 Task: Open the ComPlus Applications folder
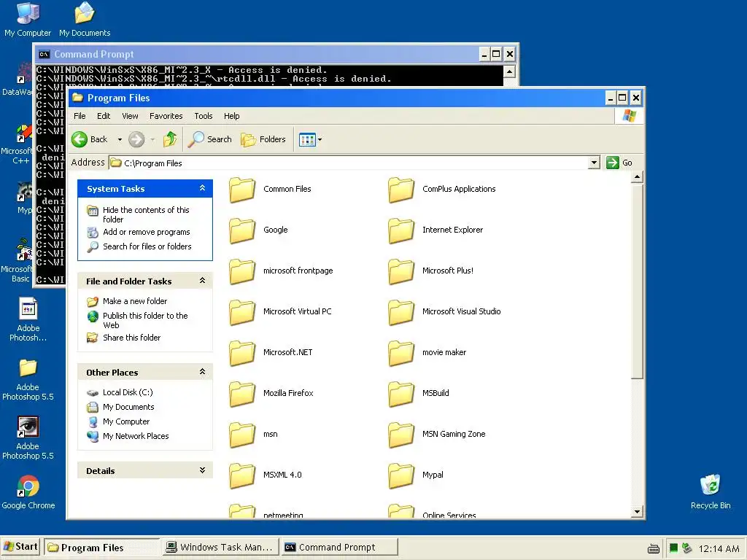coord(442,189)
